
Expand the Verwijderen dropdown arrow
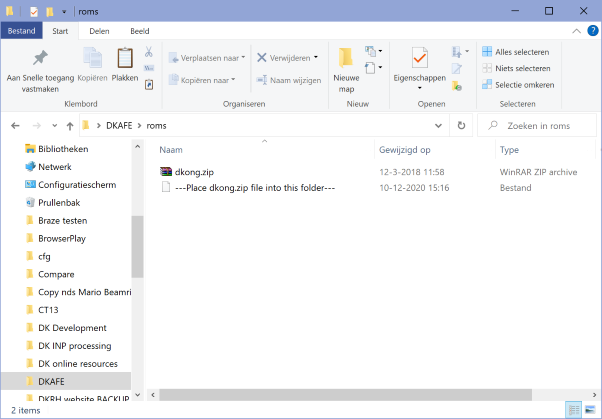click(316, 58)
